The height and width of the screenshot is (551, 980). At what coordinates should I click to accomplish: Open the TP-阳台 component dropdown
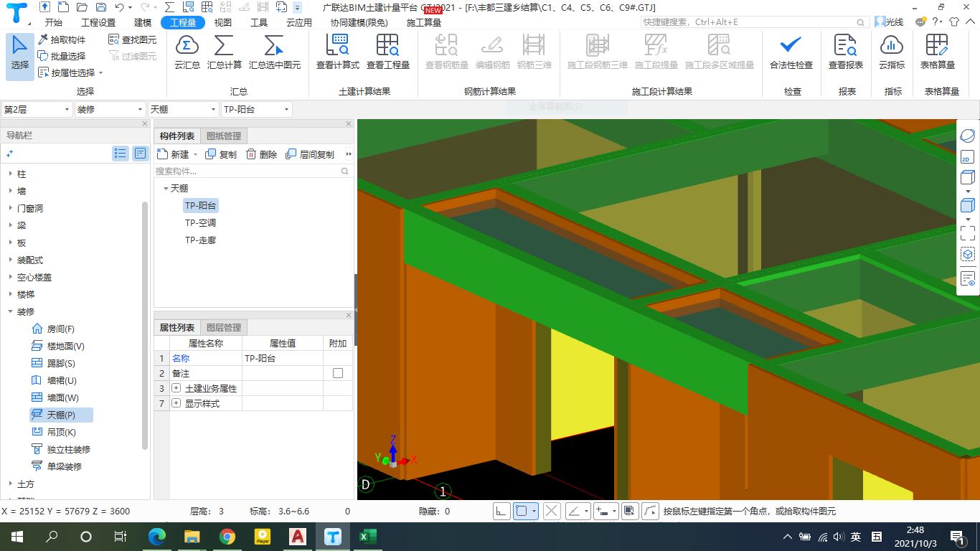[256, 110]
